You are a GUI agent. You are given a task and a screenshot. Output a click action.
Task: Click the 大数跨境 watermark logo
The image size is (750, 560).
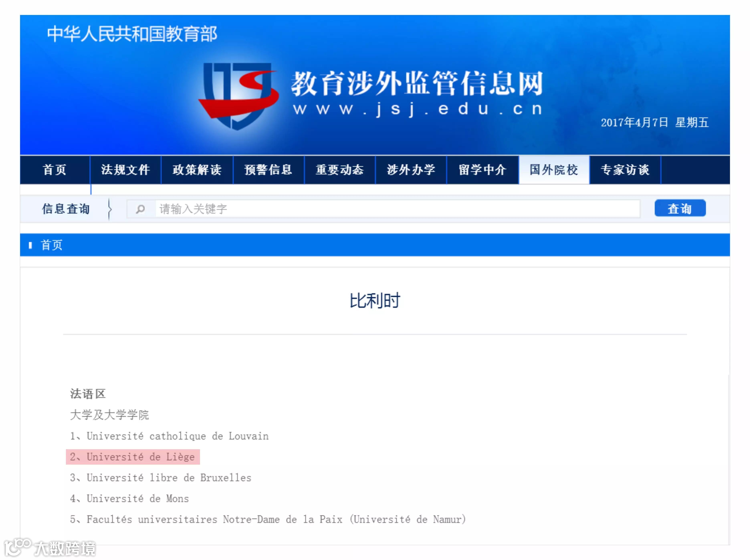50,548
